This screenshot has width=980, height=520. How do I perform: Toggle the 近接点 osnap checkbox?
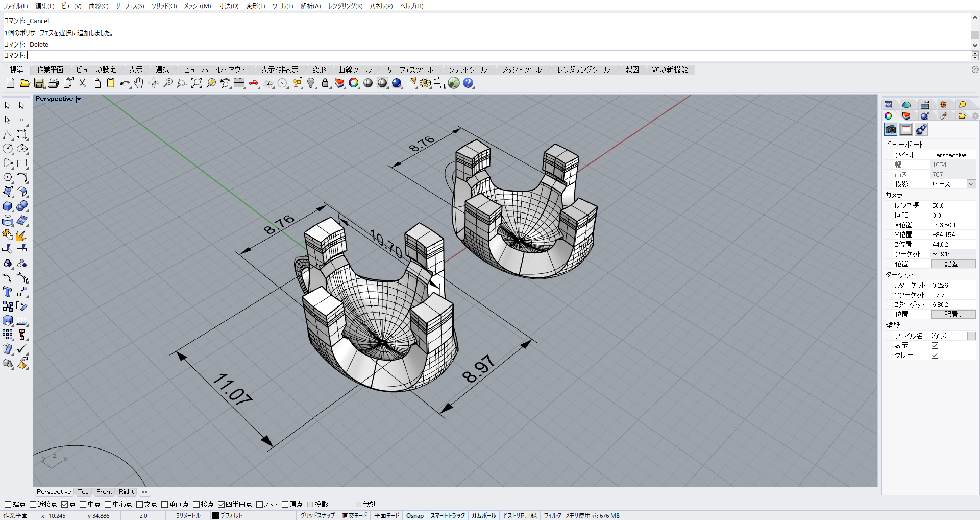click(x=33, y=504)
